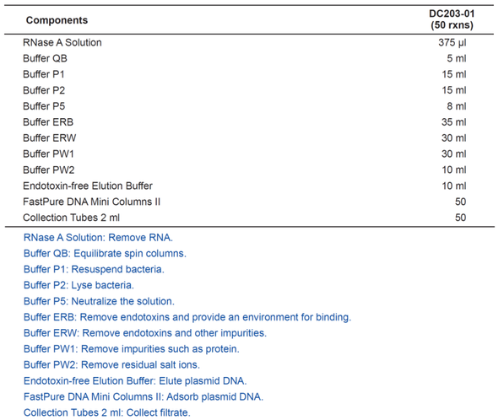Screen dimensions: 504x420
Task: Select the 375 µl quantity value
Action: [x=452, y=43]
